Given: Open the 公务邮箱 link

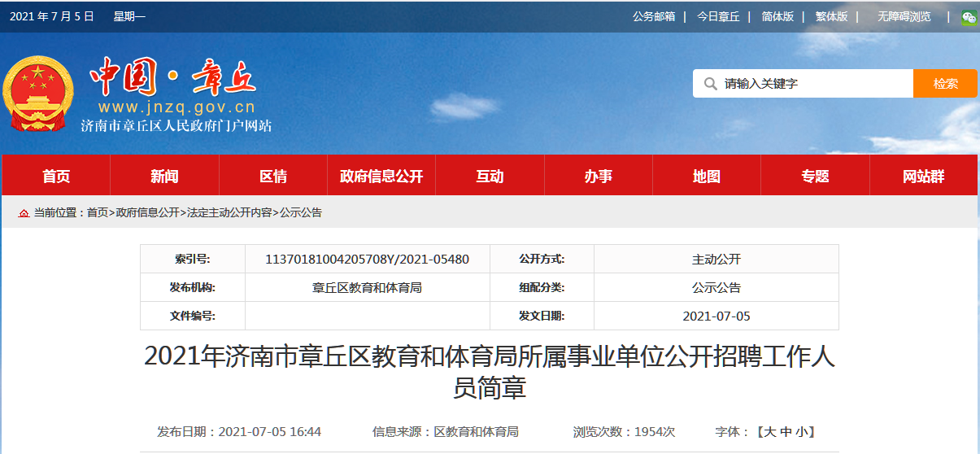Looking at the screenshot, I should point(654,16).
